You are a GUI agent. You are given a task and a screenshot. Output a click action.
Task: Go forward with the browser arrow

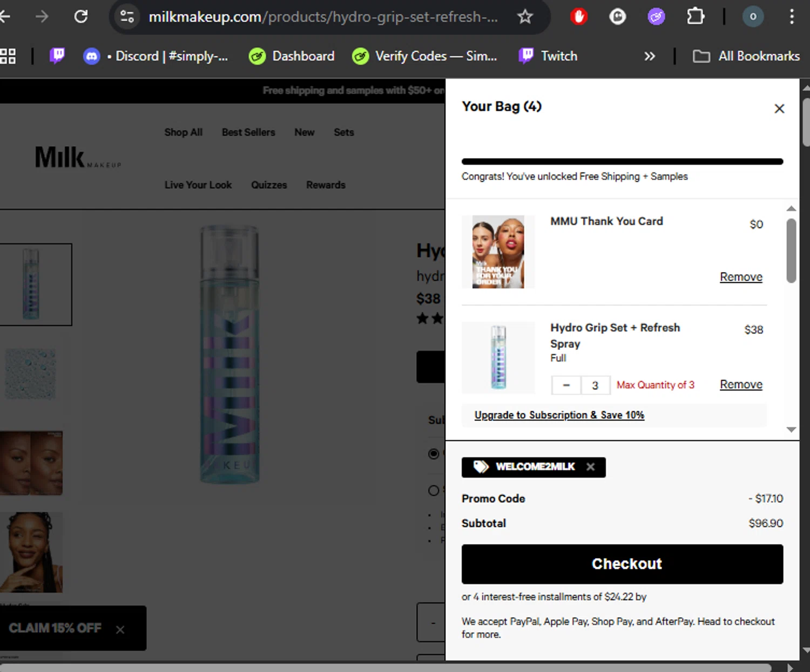42,17
